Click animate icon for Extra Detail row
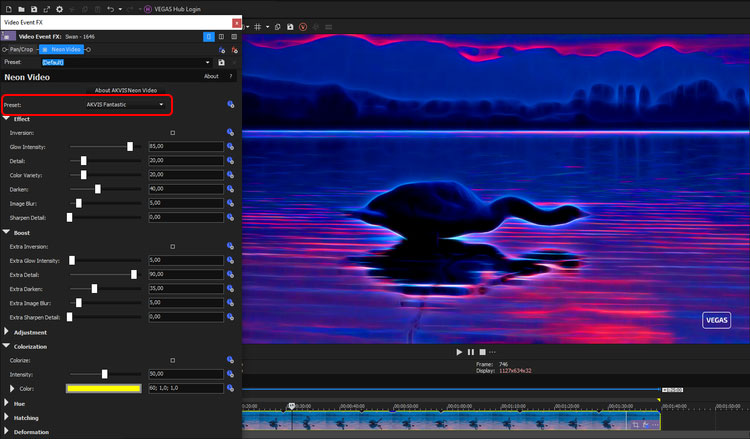Screen dimensions: 750x439 pos(231,274)
